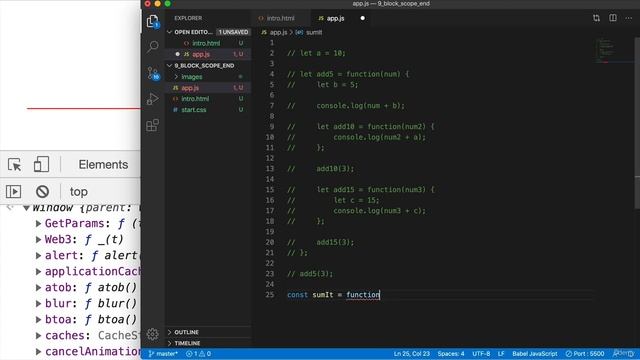The width and height of the screenshot is (640, 360).
Task: Toggle DevTools device toolbar icon
Action: (x=41, y=165)
